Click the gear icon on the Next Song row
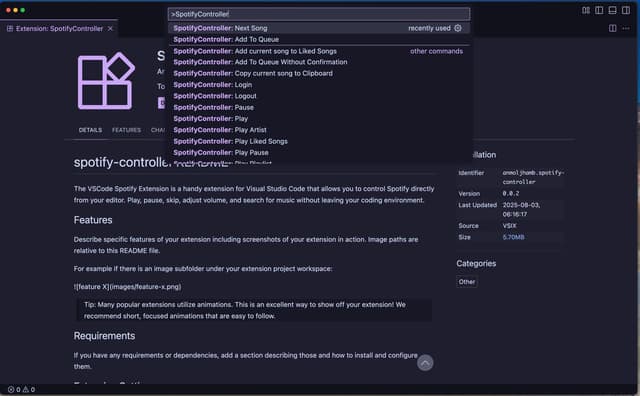This screenshot has height=396, width=640. click(458, 28)
